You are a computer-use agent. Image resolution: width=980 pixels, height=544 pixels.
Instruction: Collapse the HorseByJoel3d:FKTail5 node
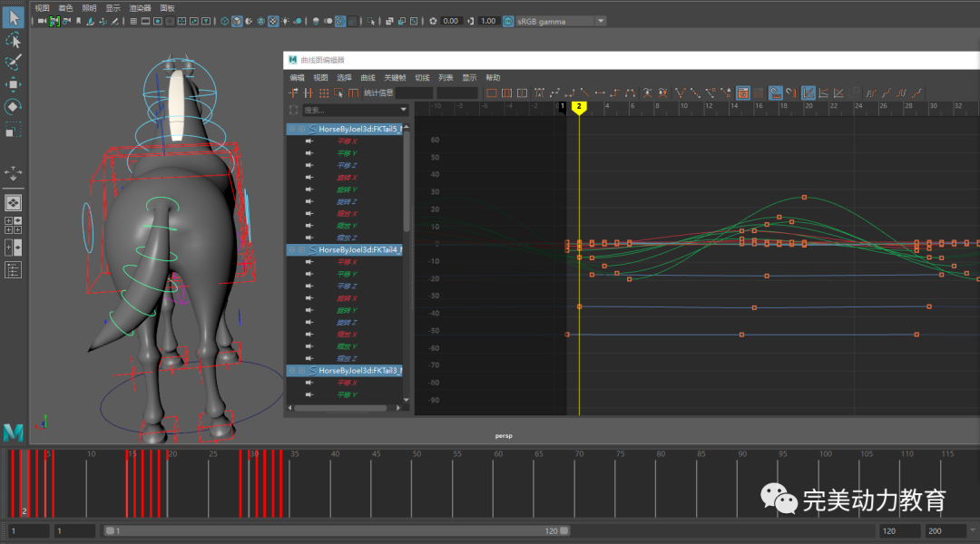[291, 130]
